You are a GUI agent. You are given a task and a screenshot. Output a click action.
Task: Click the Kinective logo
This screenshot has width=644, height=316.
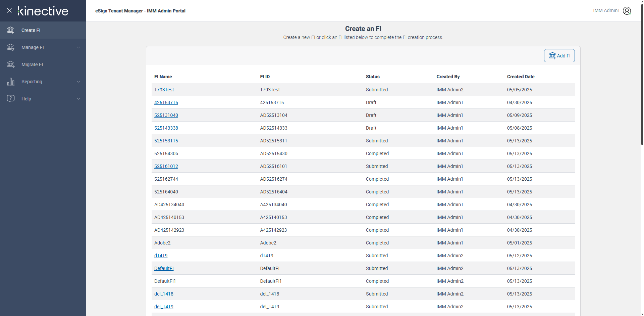pos(43,11)
